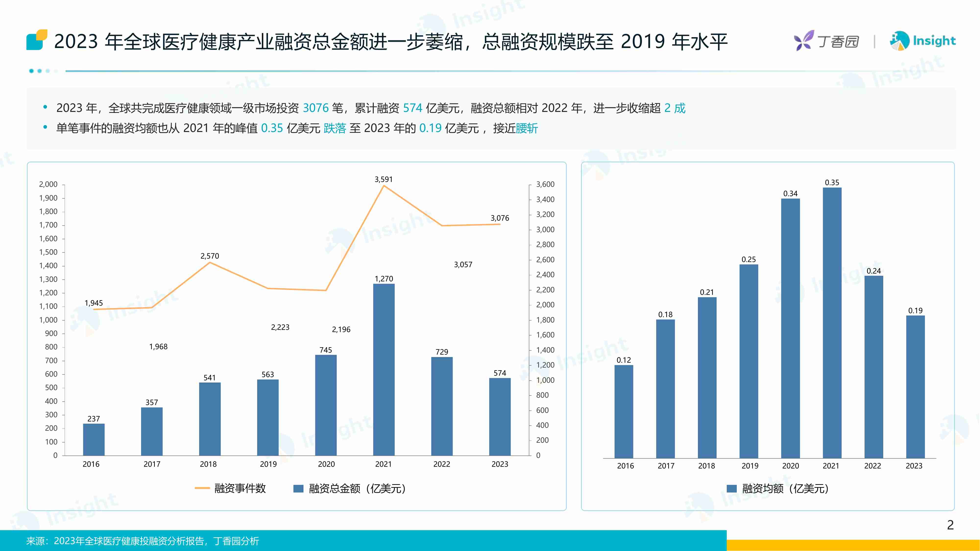Click the 2017 bar labeled 357
Screen dimensions: 980x551
152,431
